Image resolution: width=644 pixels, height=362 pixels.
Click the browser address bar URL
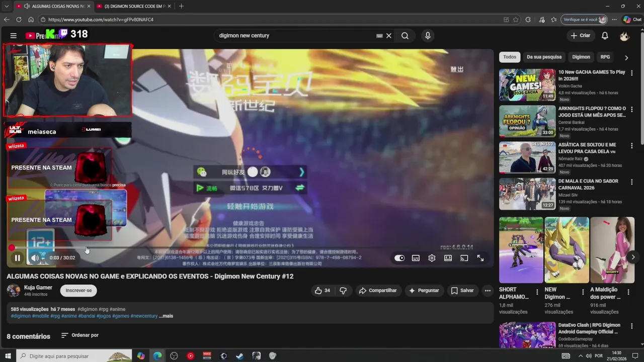pyautogui.click(x=101, y=20)
